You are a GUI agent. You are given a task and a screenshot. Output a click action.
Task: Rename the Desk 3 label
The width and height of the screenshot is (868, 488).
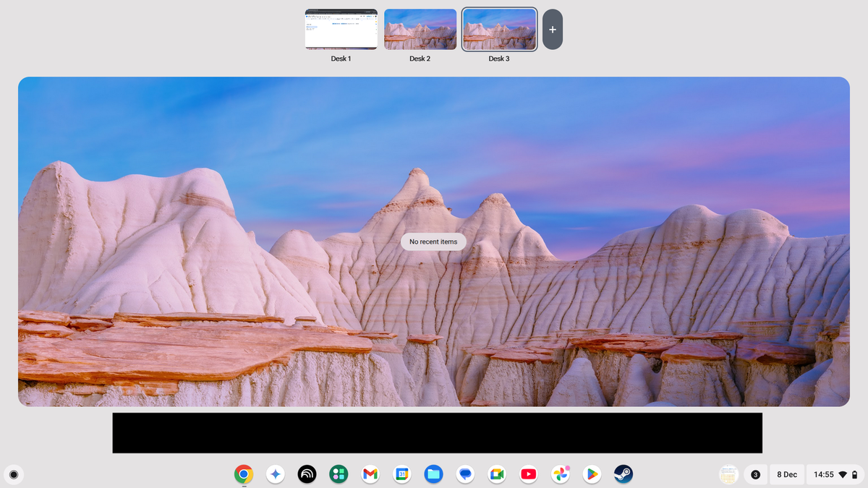(x=499, y=59)
